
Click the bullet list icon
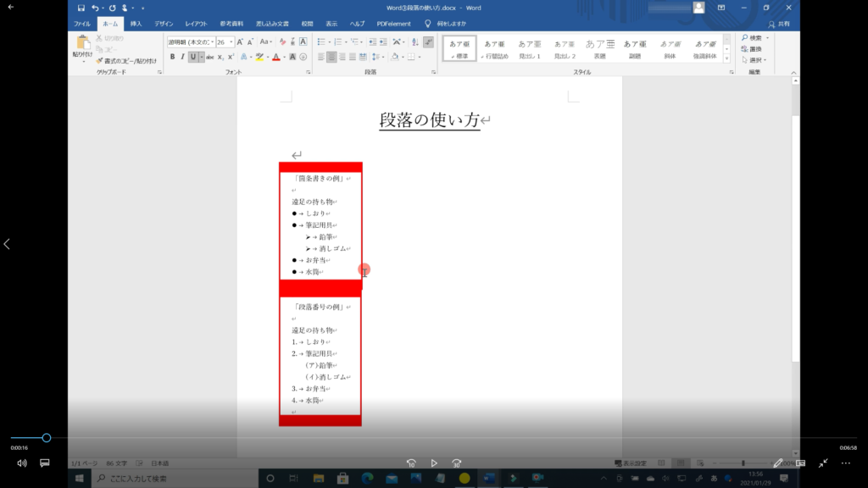pos(321,42)
